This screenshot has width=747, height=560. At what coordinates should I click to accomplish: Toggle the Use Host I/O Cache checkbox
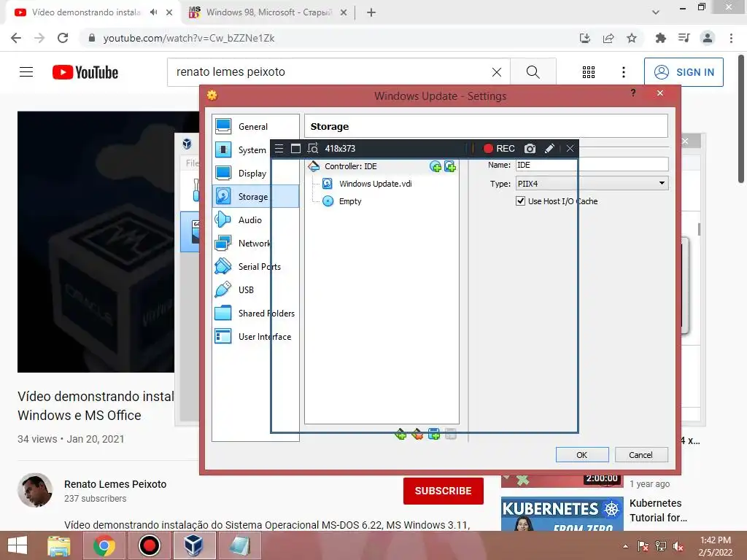pyautogui.click(x=521, y=201)
